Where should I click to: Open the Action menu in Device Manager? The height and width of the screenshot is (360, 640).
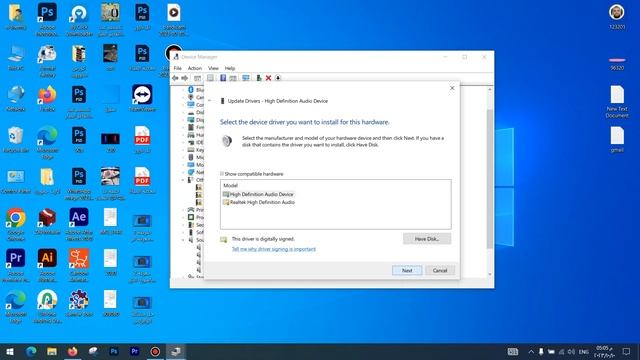click(195, 68)
